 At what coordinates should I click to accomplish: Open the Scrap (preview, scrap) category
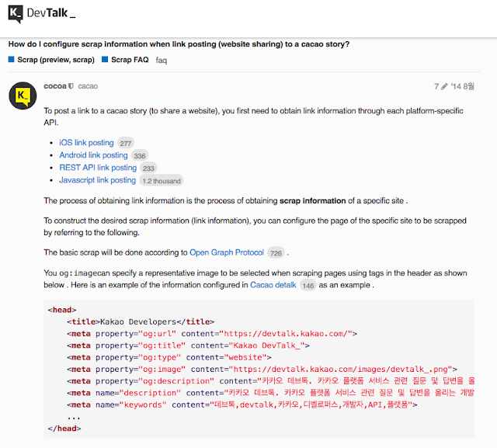[x=56, y=60]
